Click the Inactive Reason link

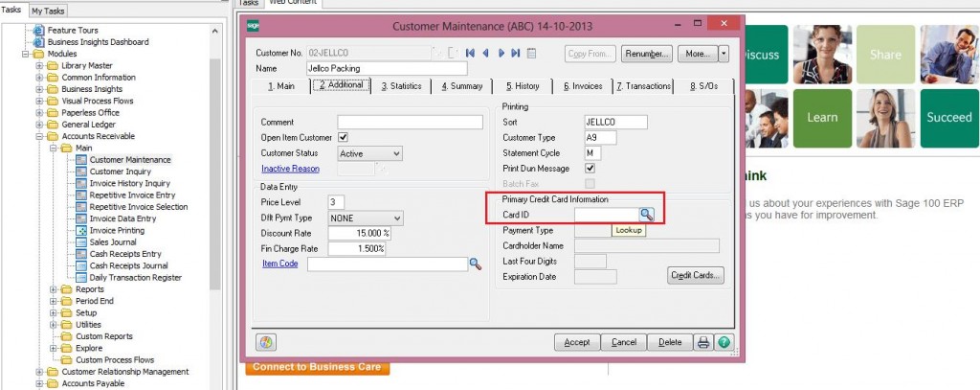[x=290, y=169]
